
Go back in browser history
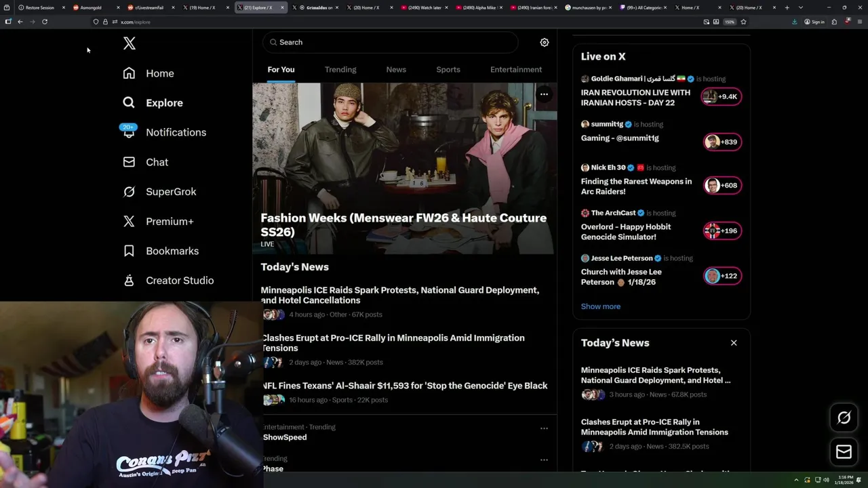(x=20, y=22)
